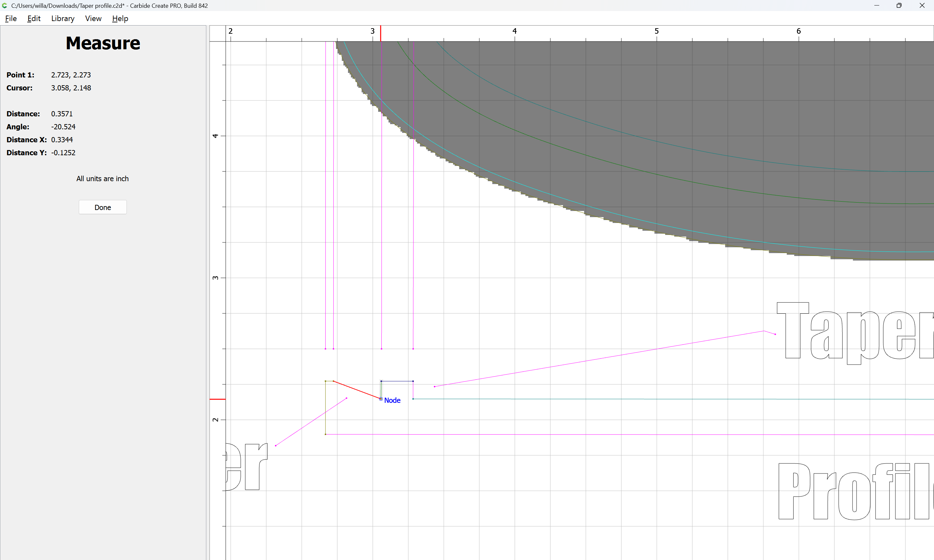
Task: Click the snapped Node point on canvas
Action: (x=381, y=399)
